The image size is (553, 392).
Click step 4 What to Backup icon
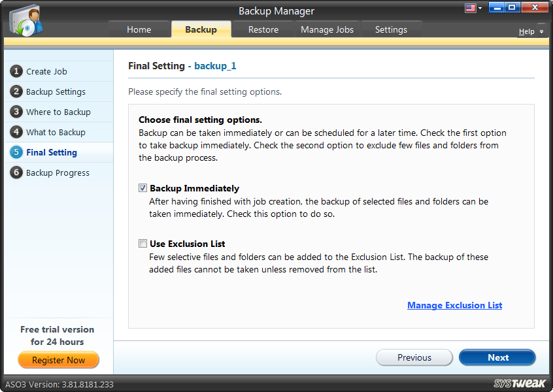click(x=16, y=132)
